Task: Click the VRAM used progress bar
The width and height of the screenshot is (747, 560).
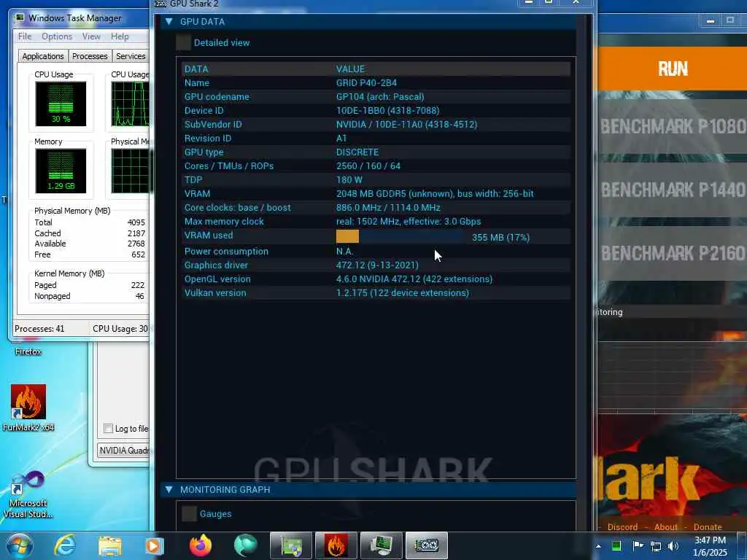Action: (x=400, y=237)
